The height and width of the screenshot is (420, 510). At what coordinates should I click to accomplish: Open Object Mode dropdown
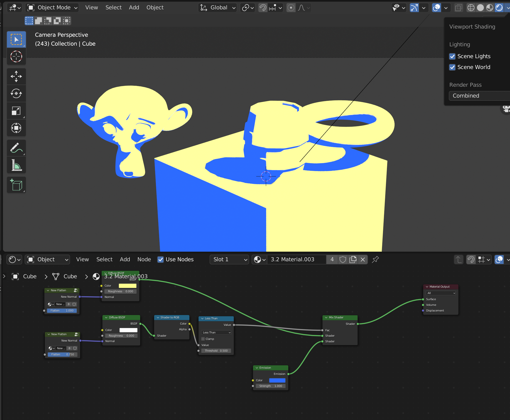pos(52,8)
